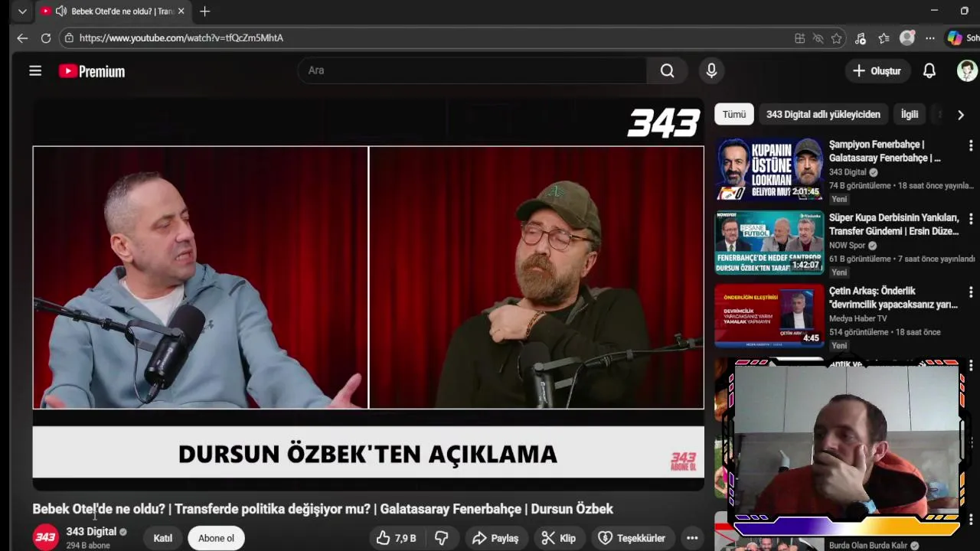
Task: Dislike the video thumbs-down
Action: tap(441, 538)
